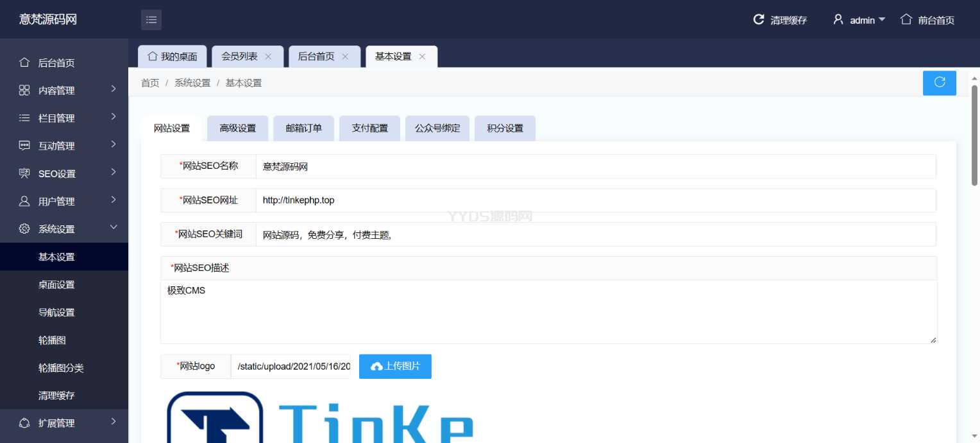Click the 互动管理 chat icon in sidebar

pos(24,146)
